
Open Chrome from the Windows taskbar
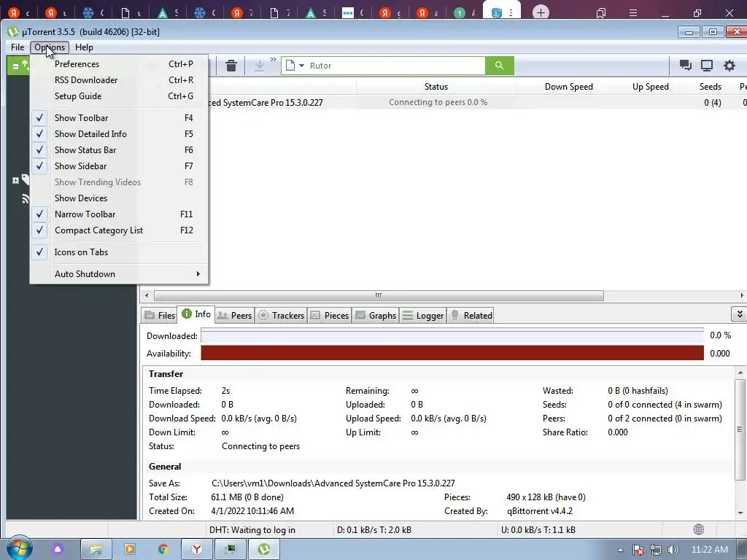point(163,549)
